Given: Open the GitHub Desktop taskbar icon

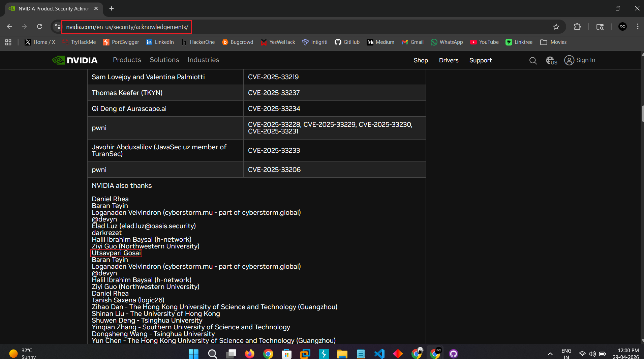Looking at the screenshot, I should pyautogui.click(x=454, y=354).
